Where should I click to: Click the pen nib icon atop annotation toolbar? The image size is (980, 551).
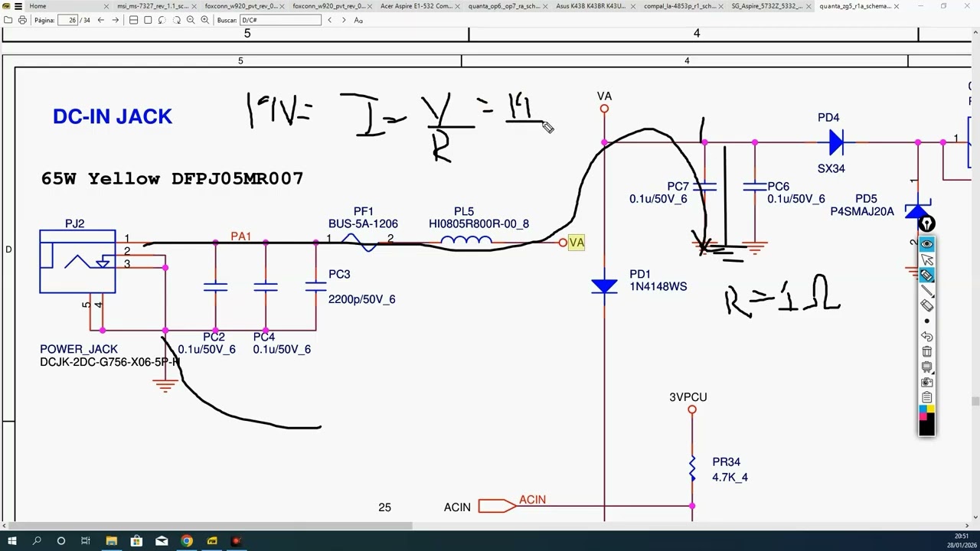tap(926, 224)
